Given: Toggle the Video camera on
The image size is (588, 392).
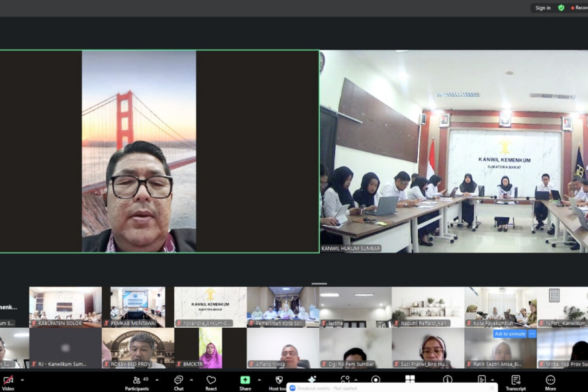Looking at the screenshot, I should 8,381.
